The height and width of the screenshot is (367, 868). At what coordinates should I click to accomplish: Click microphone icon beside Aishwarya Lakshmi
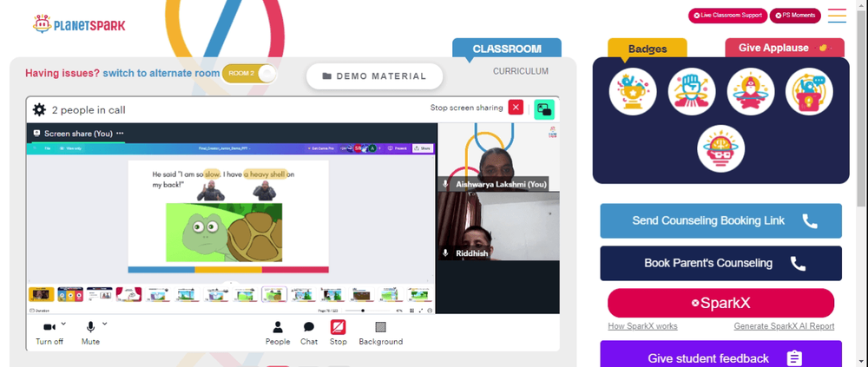point(445,184)
